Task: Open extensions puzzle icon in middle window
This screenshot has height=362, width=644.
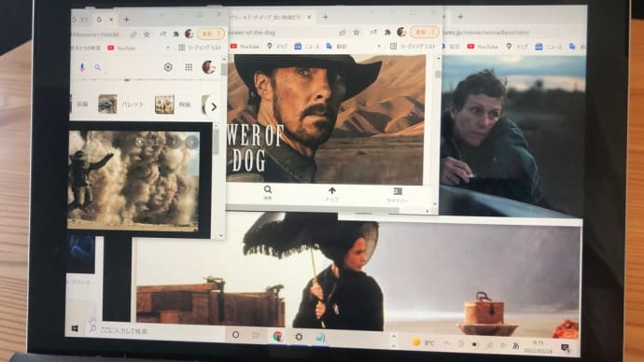Action: coord(387,32)
